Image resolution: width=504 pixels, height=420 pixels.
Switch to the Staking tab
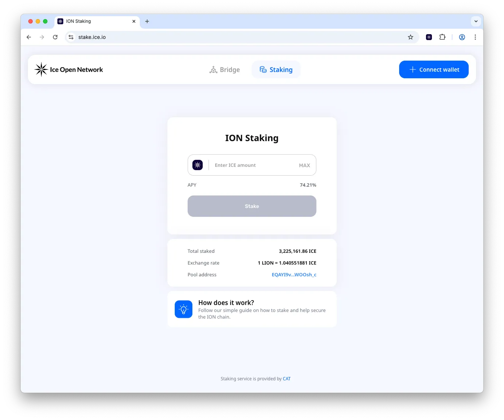(x=276, y=70)
